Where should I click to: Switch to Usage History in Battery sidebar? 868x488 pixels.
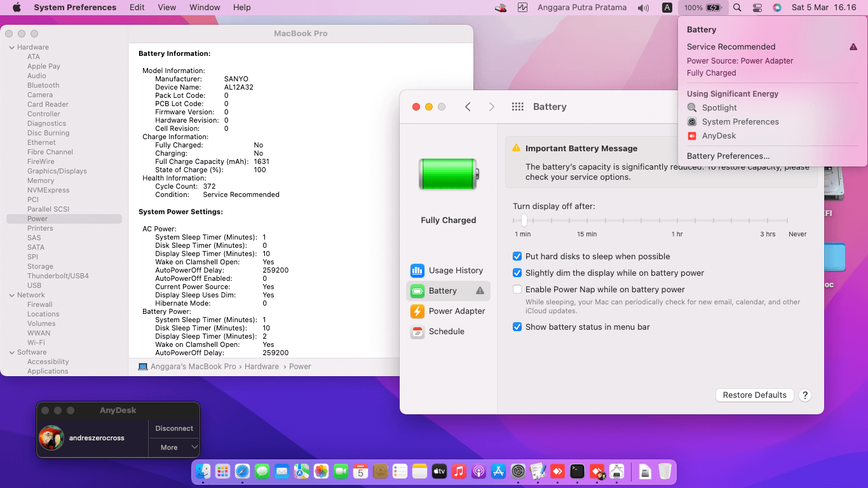(x=448, y=271)
